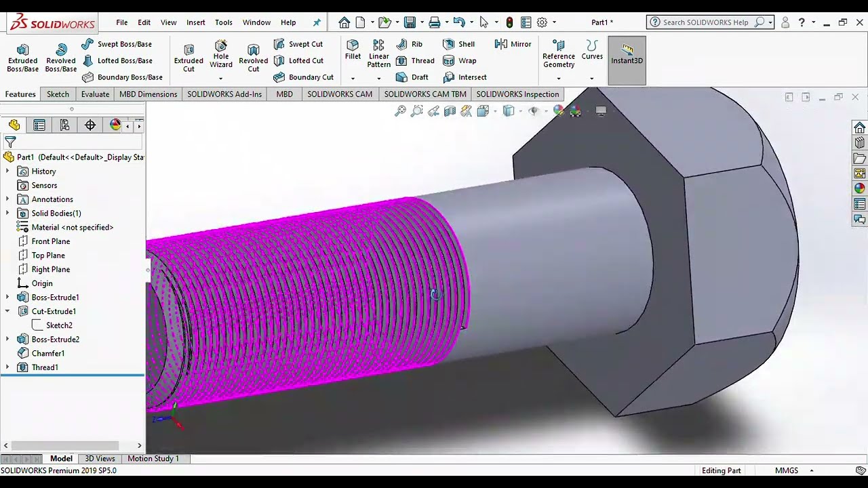
Task: Click the Save icon
Action: click(x=410, y=22)
